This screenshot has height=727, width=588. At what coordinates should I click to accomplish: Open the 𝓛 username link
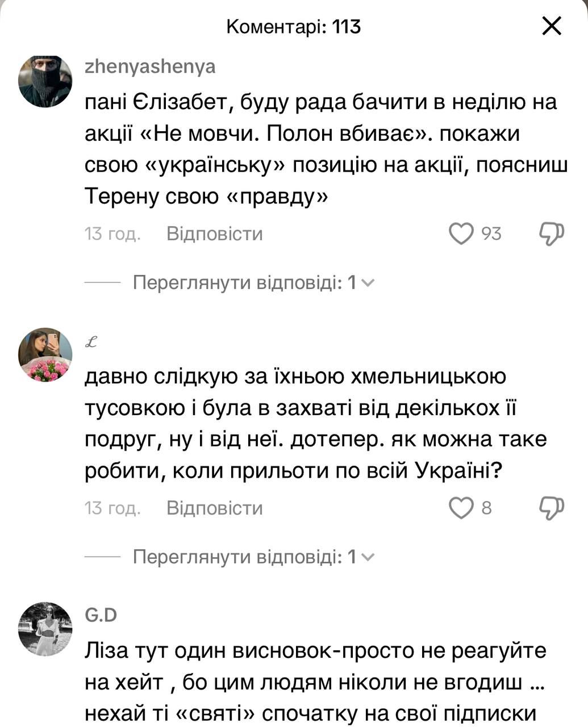click(x=91, y=342)
